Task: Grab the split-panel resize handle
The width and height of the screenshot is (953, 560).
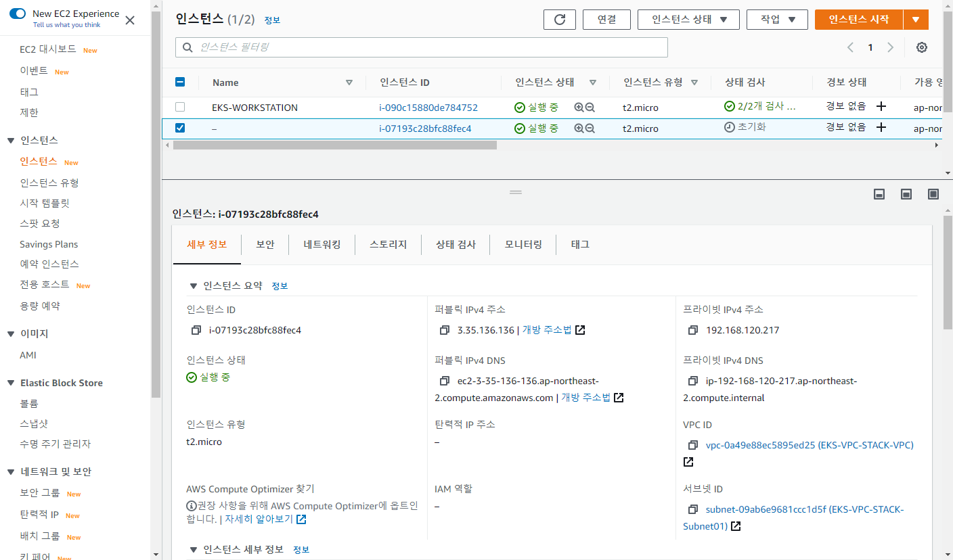Action: pyautogui.click(x=516, y=192)
